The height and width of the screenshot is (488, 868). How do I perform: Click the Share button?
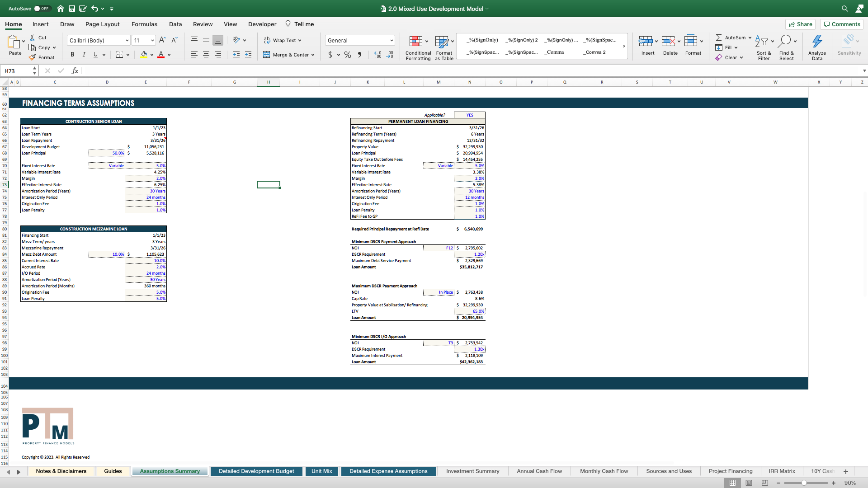pyautogui.click(x=801, y=24)
